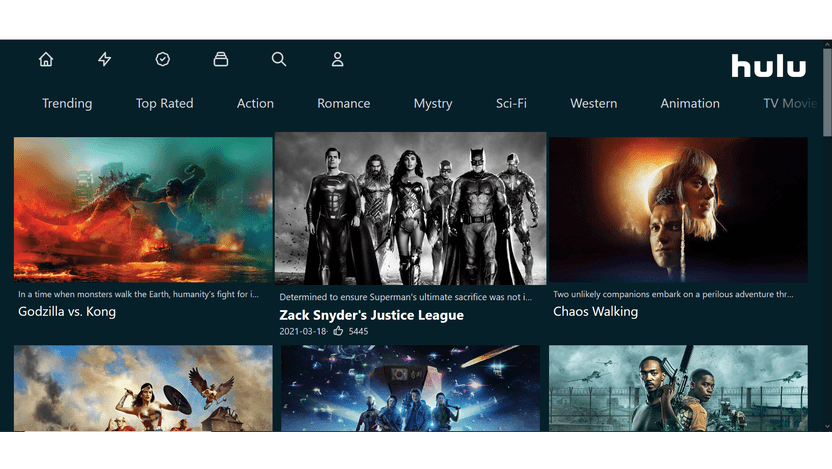Click description 'In a time when monsters walk'
The image size is (832, 469).
[x=138, y=294]
